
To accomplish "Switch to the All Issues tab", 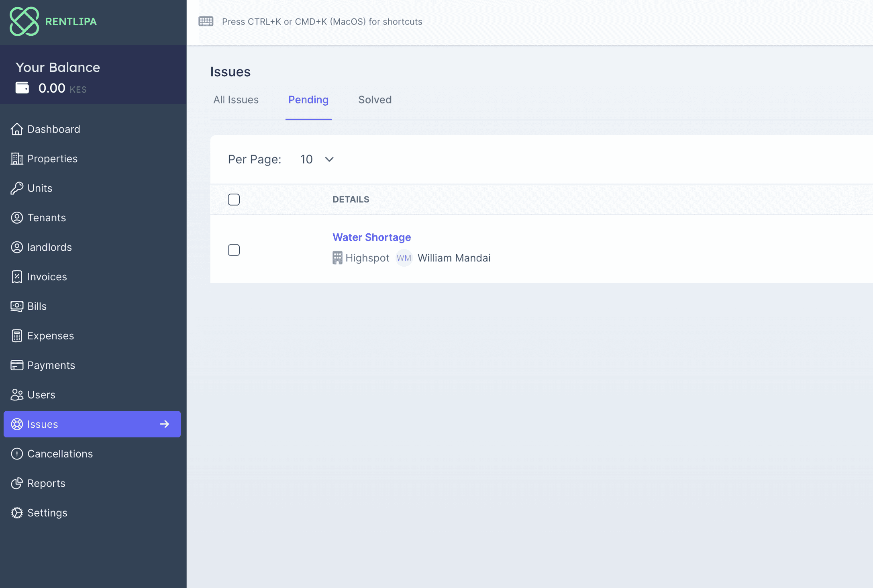I will point(236,100).
